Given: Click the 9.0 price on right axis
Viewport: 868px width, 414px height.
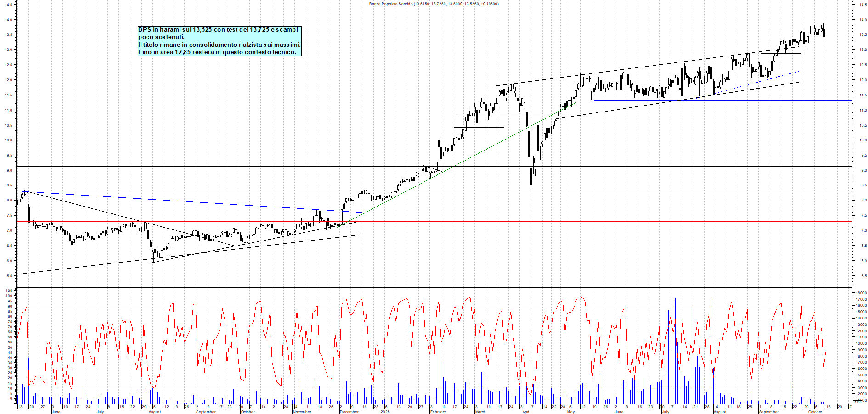Looking at the screenshot, I should click(x=863, y=170).
